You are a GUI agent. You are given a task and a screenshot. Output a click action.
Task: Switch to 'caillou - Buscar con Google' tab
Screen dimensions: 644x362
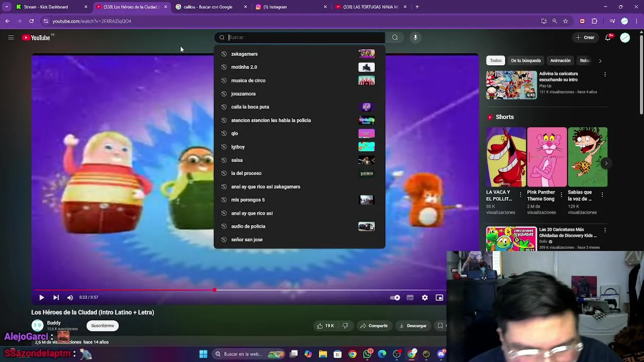tap(211, 7)
